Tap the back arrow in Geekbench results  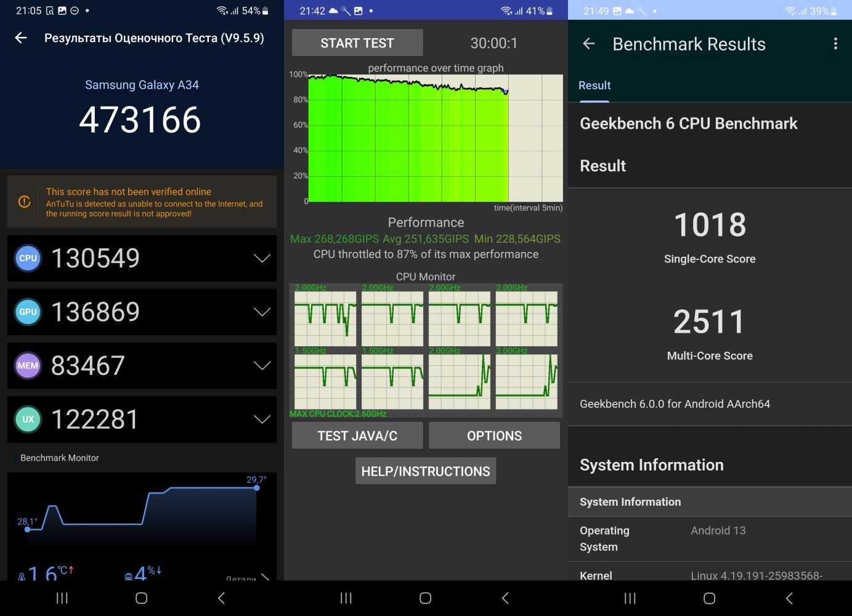589,44
